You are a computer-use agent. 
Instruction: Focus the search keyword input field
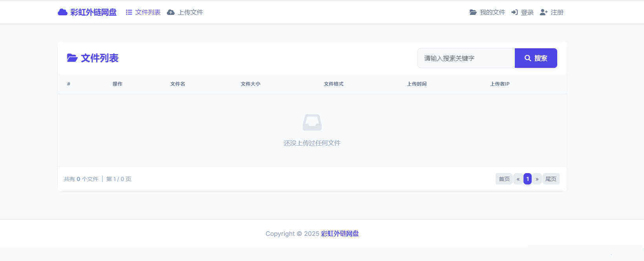pyautogui.click(x=466, y=58)
